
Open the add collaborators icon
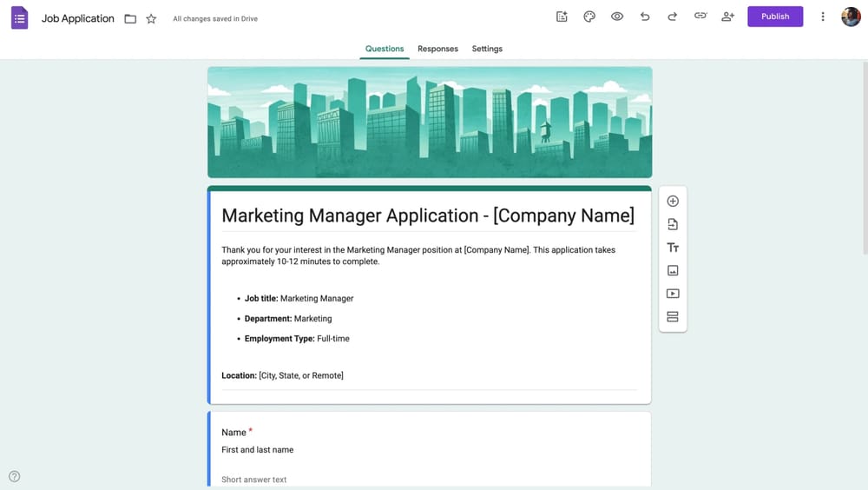point(727,17)
